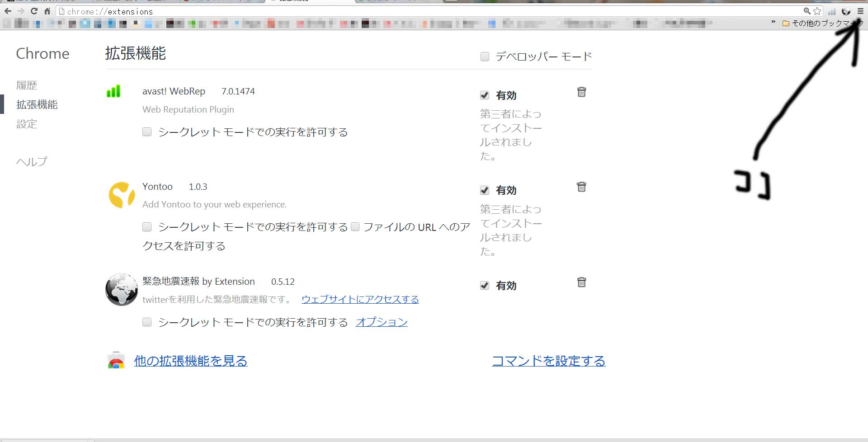Remove the Yontoo extension with its trash icon

coord(581,187)
